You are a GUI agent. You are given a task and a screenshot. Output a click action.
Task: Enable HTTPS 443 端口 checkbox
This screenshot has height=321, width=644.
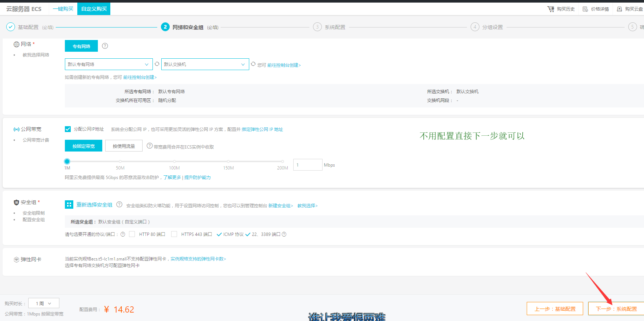point(174,234)
